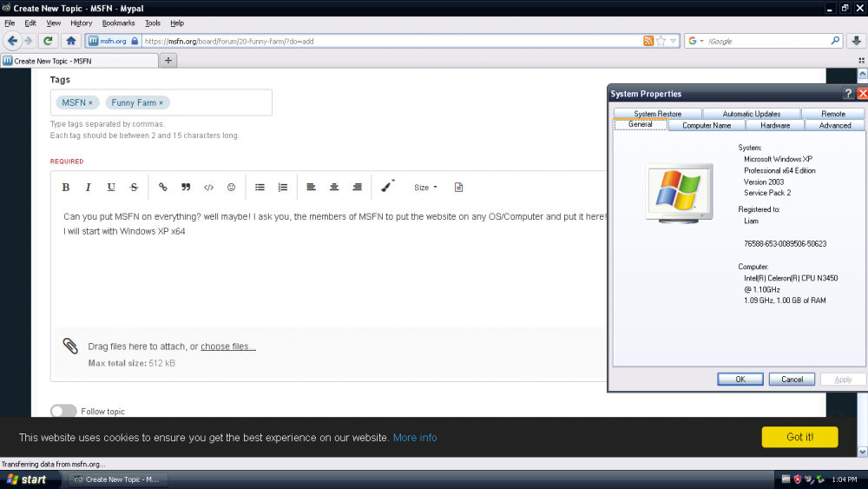Click the browser URL address field
The width and height of the screenshot is (868, 489).
[x=391, y=41]
